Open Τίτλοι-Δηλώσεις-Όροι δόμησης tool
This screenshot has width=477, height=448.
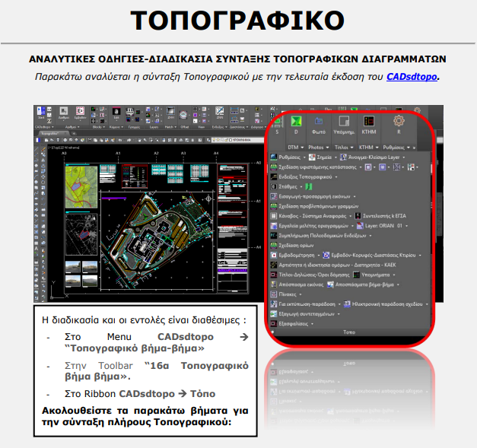point(310,275)
